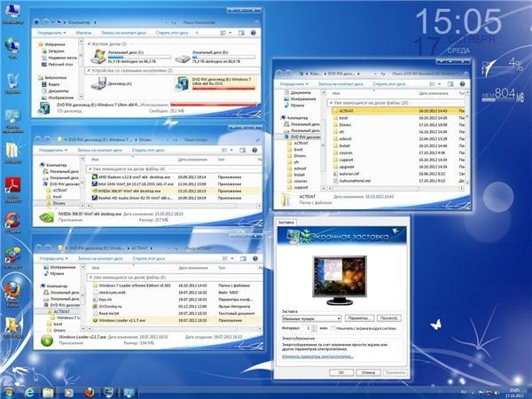The width and height of the screenshot is (532, 399).
Task: Tick 'Начинать с экрана входа в систему' checkbox
Action: 333,328
